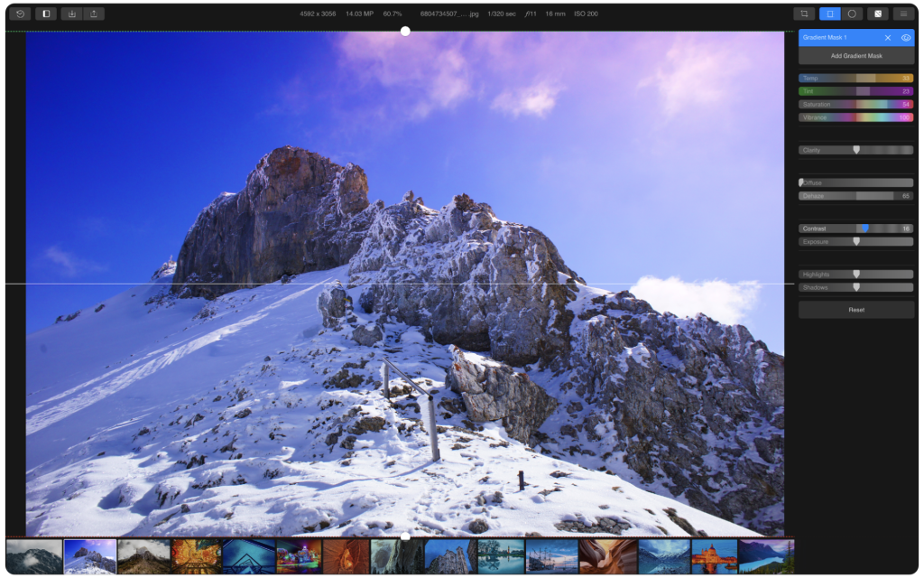Click the Exposure slider
Screen dimensions: 924x578
856,242
